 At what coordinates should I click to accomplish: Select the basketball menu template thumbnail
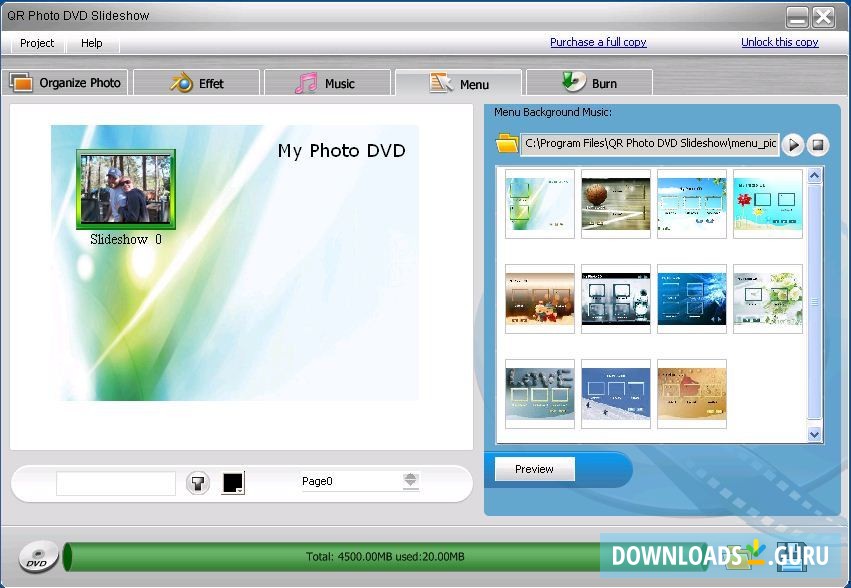tap(615, 204)
